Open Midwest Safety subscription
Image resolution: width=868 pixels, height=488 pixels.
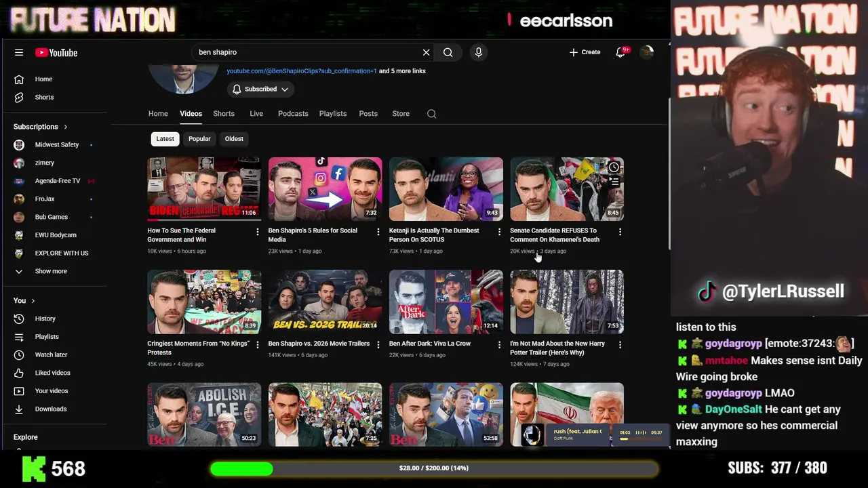[x=56, y=144]
